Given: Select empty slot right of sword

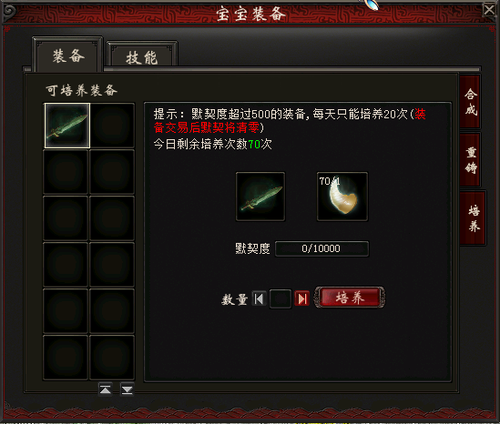Looking at the screenshot, I should (112, 125).
